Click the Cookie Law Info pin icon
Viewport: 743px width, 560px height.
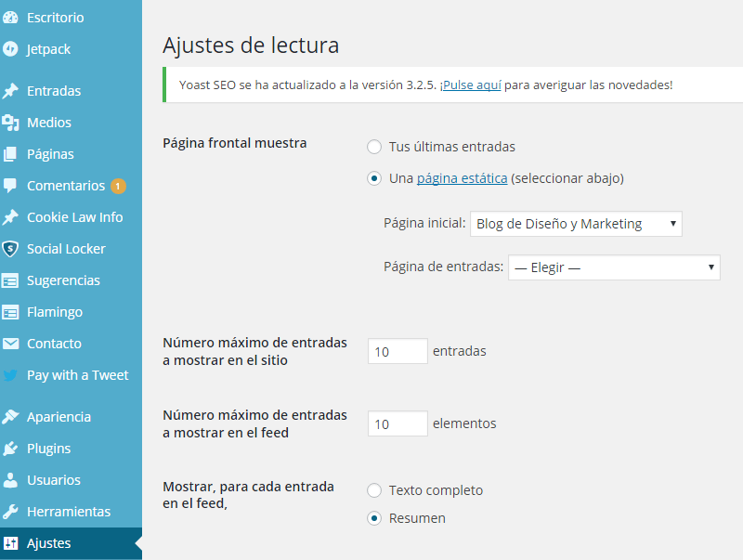10,217
